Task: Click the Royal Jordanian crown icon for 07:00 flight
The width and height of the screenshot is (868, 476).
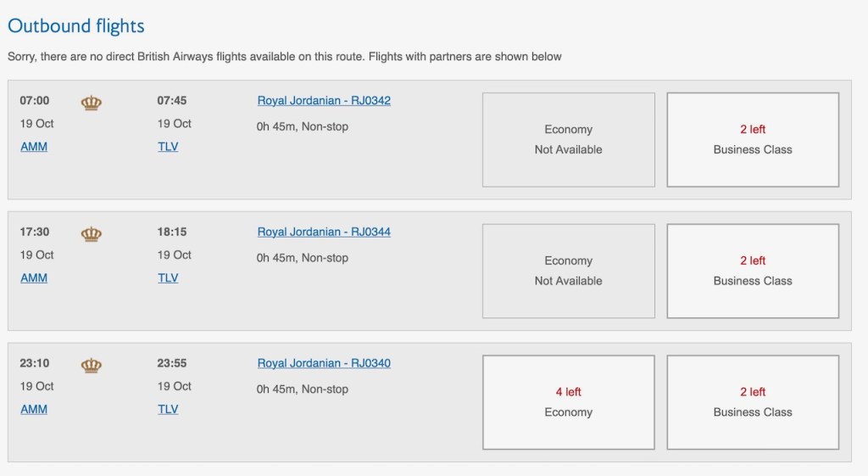Action: 91,103
